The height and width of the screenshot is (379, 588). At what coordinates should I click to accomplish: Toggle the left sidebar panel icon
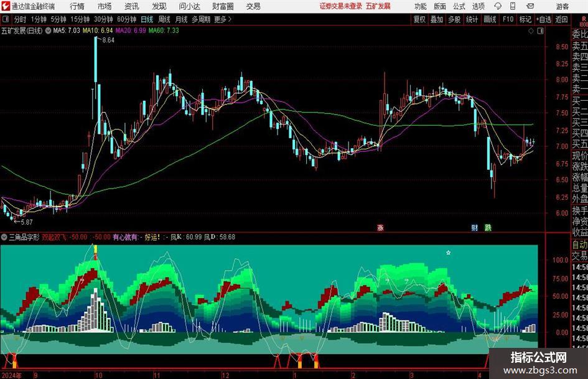click(x=5, y=19)
